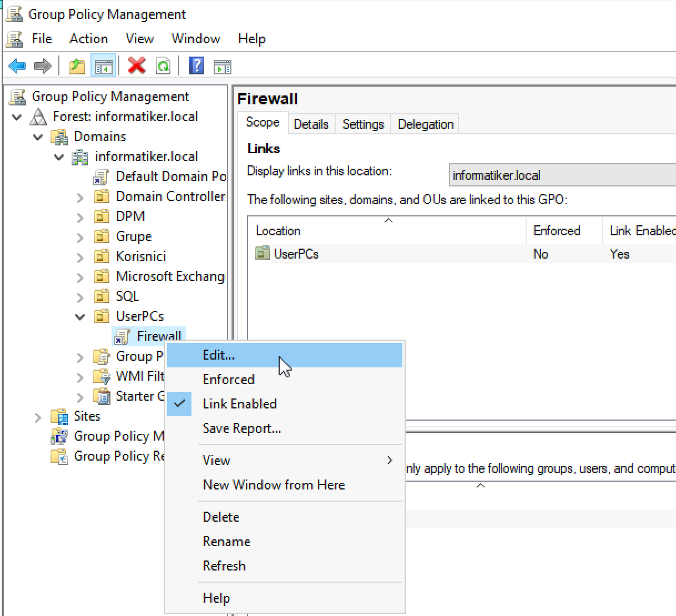Click the Forward arrow toolbar icon

click(42, 66)
